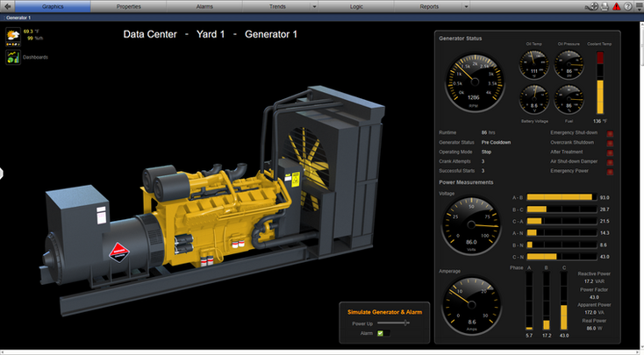Click the back arrow navigation icon
The height and width of the screenshot is (355, 644).
click(6, 6)
